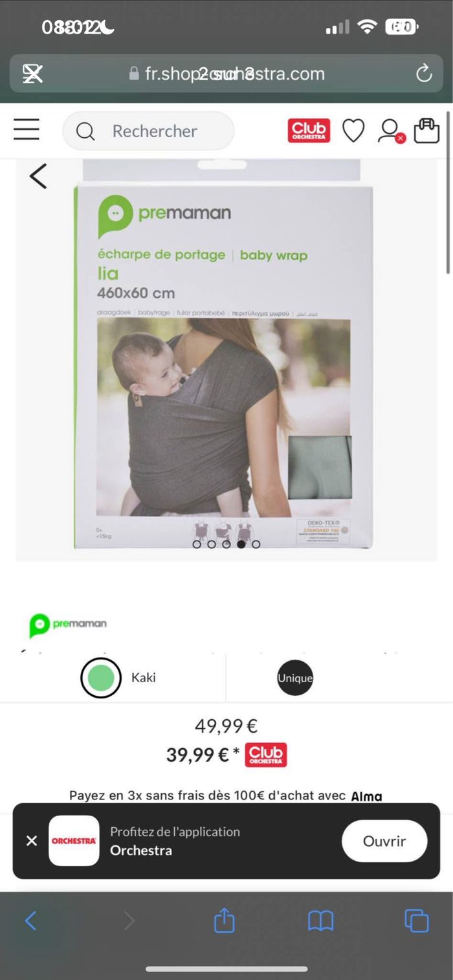Focus the Rechercher search field

tap(148, 131)
